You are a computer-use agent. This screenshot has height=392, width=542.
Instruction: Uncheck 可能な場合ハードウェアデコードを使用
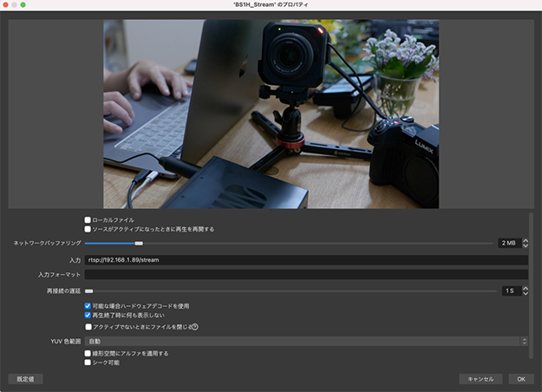pos(88,306)
